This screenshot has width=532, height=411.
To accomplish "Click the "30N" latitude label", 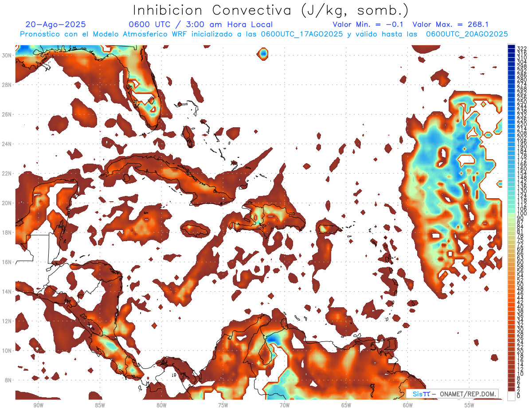I will (x=7, y=55).
